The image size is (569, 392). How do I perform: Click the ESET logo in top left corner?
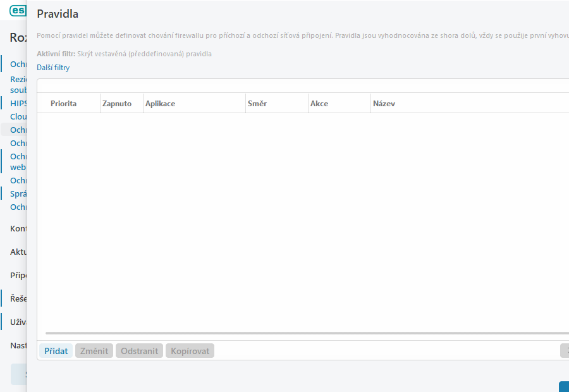click(x=17, y=10)
